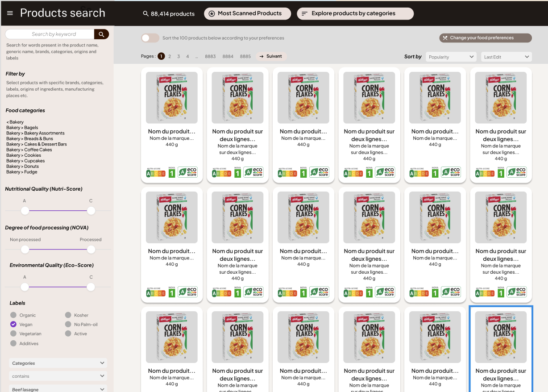Viewport: 548px width, 392px height.
Task: Select Bakery > Cupcakes category
Action: [x=25, y=161]
